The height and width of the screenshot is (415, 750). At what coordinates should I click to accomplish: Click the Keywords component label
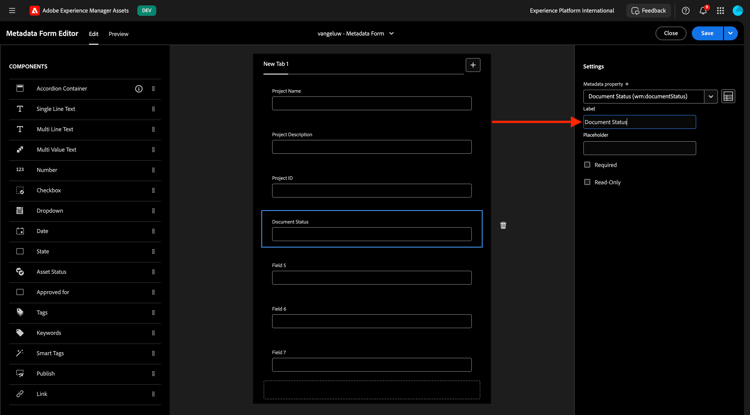tap(49, 333)
